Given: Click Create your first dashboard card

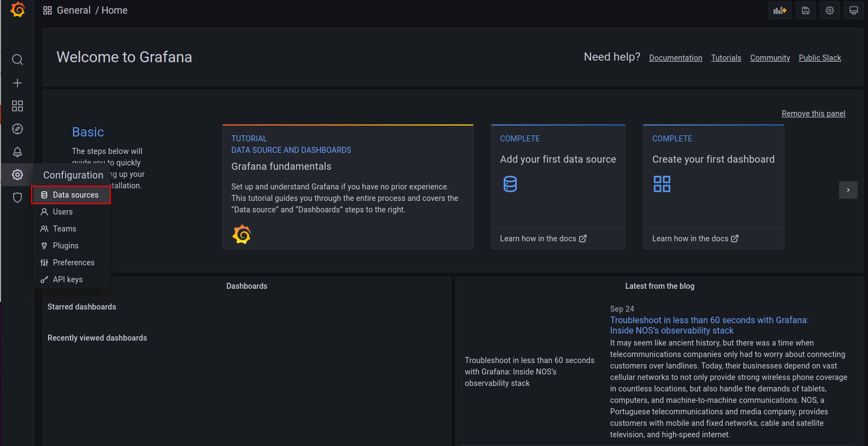Looking at the screenshot, I should (x=713, y=187).
